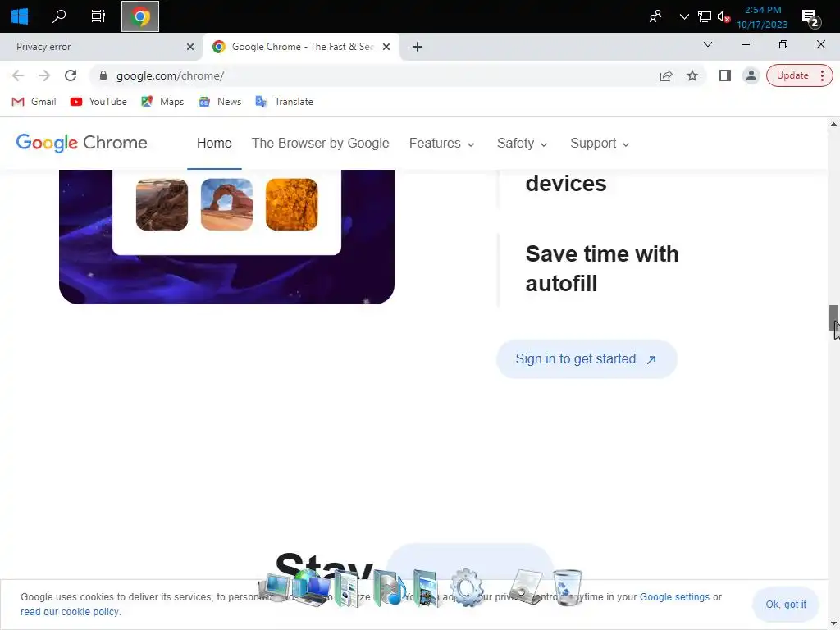The height and width of the screenshot is (630, 840).
Task: Click the muted volume icon
Action: click(724, 17)
